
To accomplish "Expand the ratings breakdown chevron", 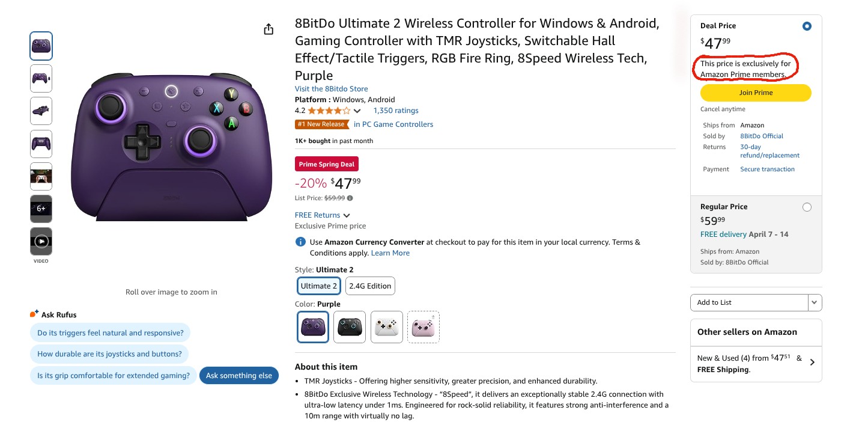I will (357, 111).
